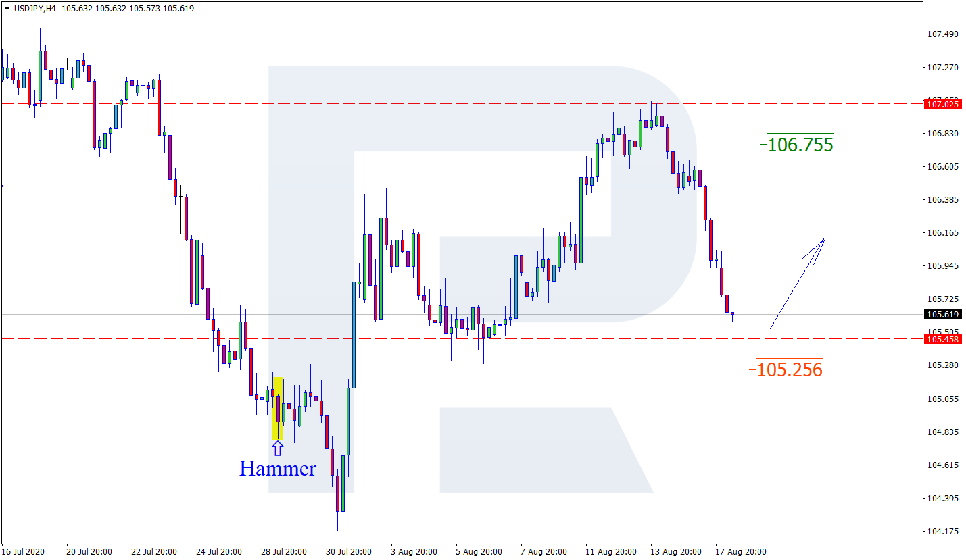Click 106.385 on the price axis
Screen dimensions: 966x560
[x=944, y=200]
